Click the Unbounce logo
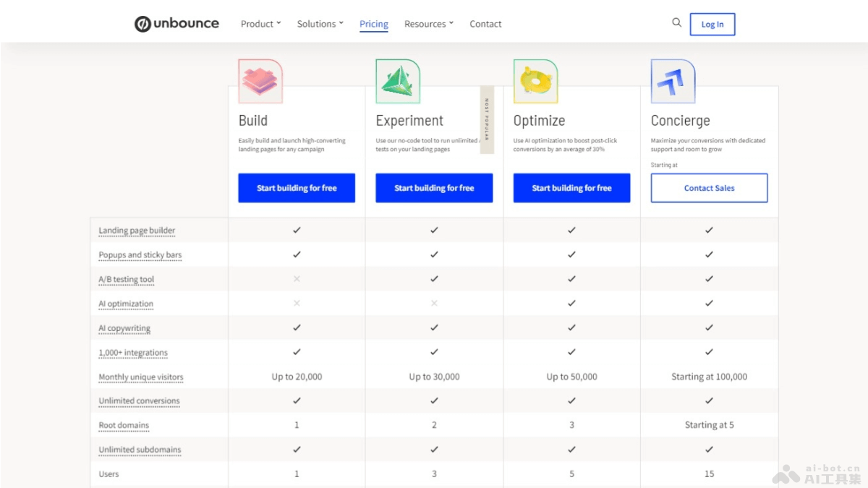The image size is (868, 488). (x=176, y=23)
